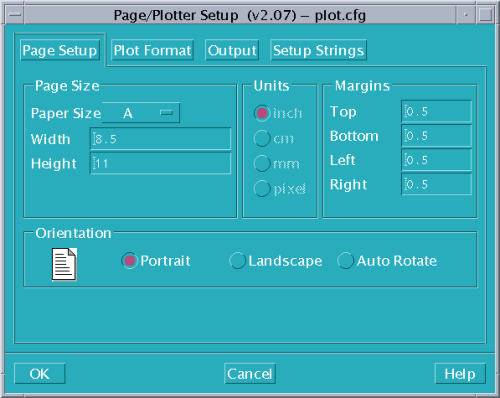Click the iconify dot button in title bar
This screenshot has height=398, width=500.
(x=465, y=15)
